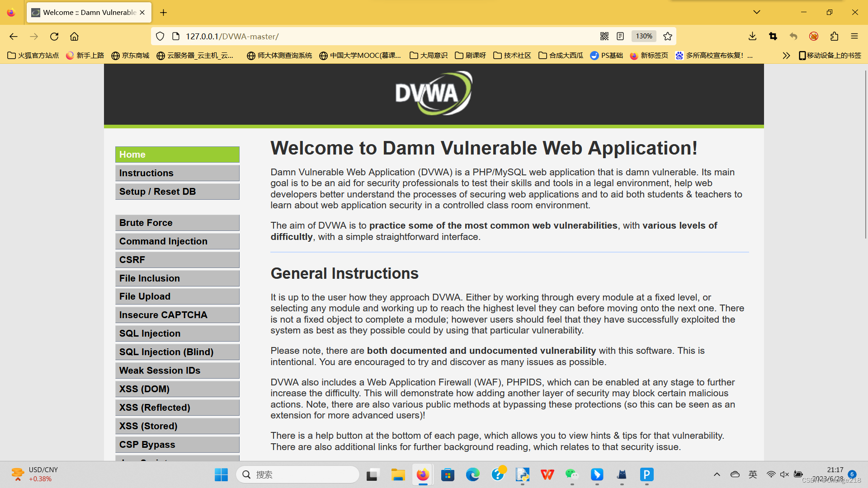Open Firefox downloads panel

point(752,36)
